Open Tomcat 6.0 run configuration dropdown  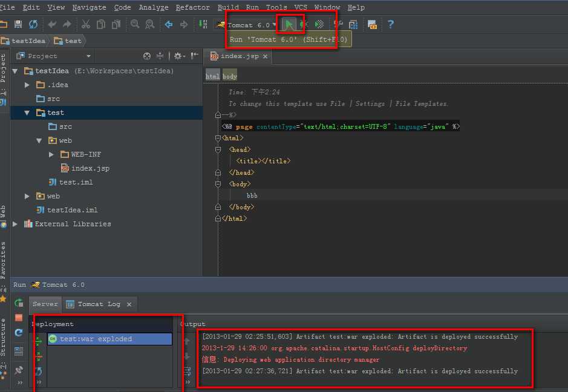(249, 25)
